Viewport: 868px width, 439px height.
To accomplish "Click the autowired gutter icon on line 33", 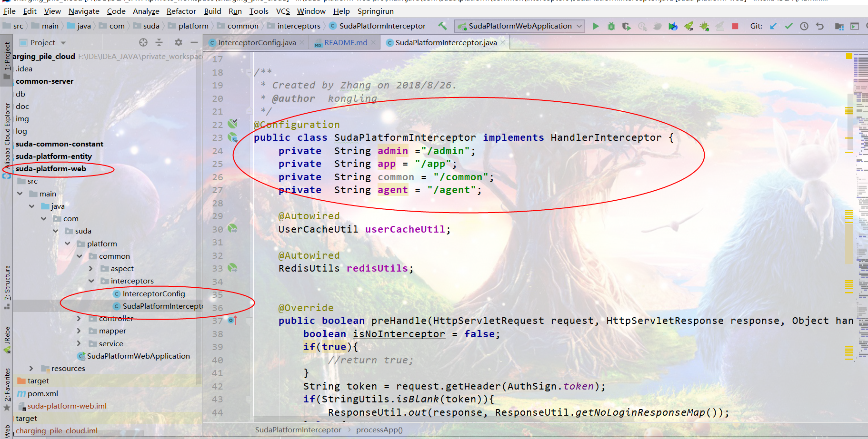I will coord(232,268).
